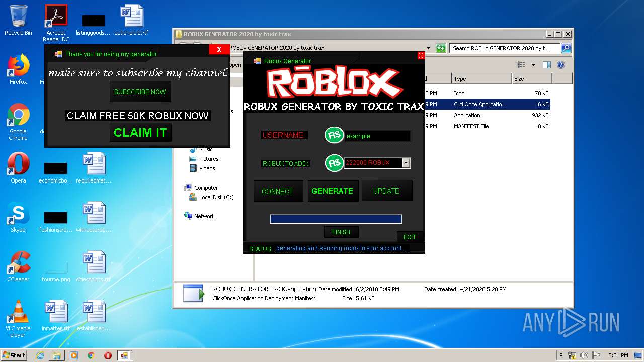The height and width of the screenshot is (362, 644).
Task: Toggle the Explorer preview pane icon
Action: point(547,65)
